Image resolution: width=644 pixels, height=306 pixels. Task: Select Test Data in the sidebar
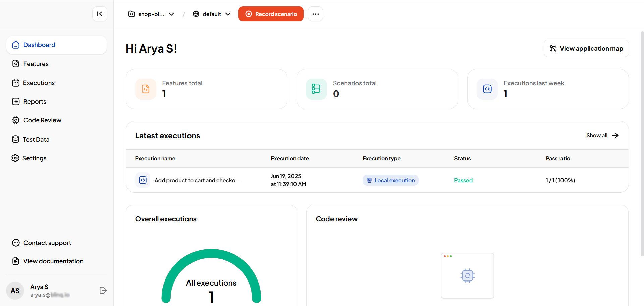pos(36,139)
